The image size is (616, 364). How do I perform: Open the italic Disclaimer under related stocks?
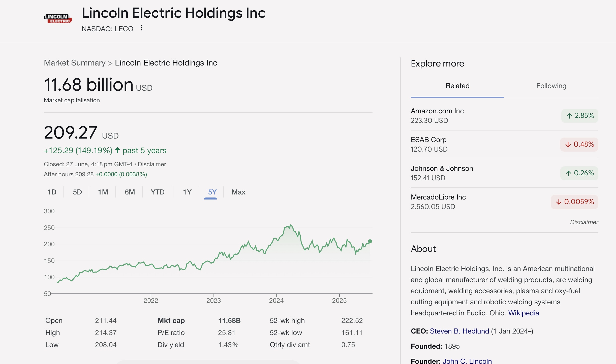(x=584, y=222)
